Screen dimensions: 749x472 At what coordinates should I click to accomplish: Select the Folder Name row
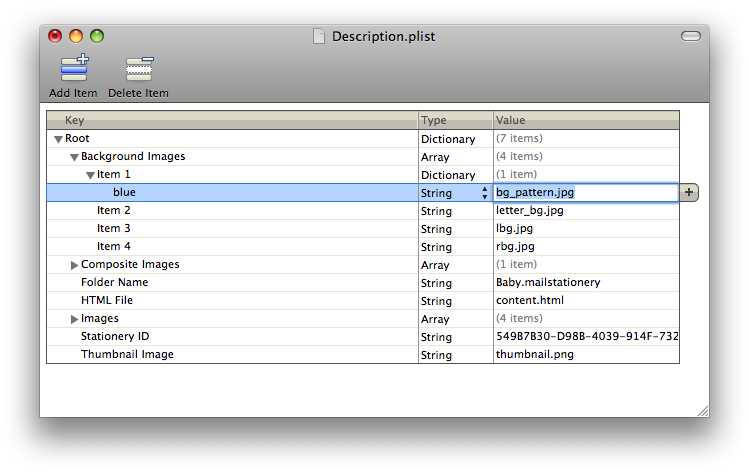coord(114,283)
